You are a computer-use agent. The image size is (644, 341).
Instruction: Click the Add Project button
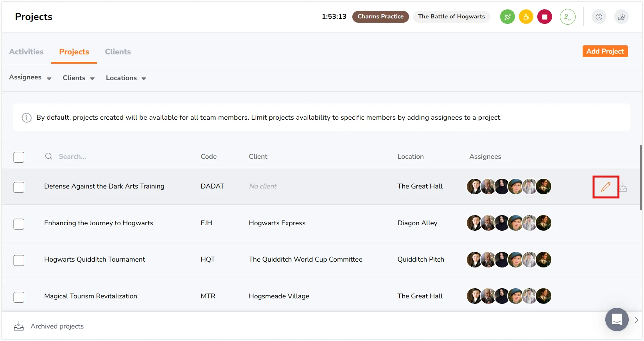605,51
